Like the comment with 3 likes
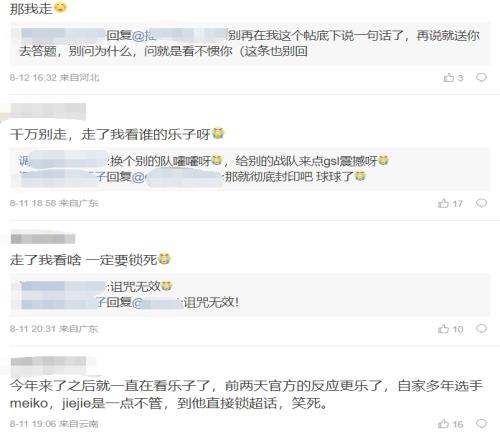Image resolution: width=500 pixels, height=440 pixels. [453, 78]
